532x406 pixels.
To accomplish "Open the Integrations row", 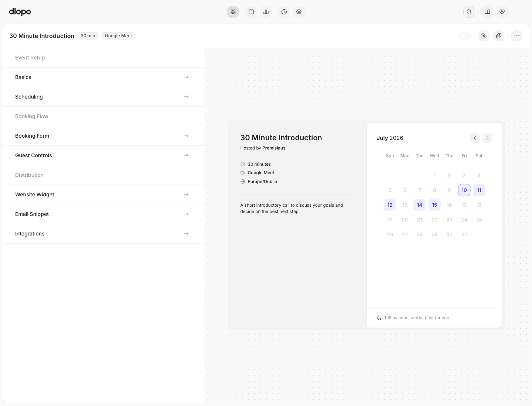I will click(103, 234).
